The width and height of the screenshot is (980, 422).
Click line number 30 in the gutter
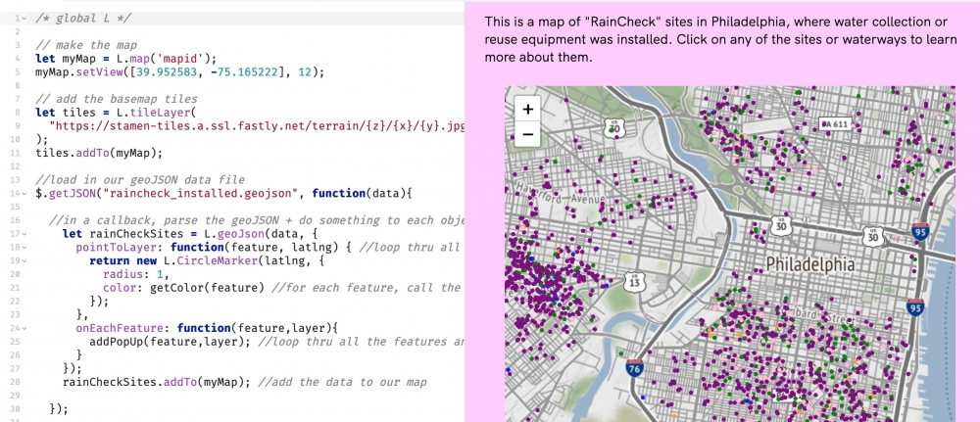[x=16, y=409]
